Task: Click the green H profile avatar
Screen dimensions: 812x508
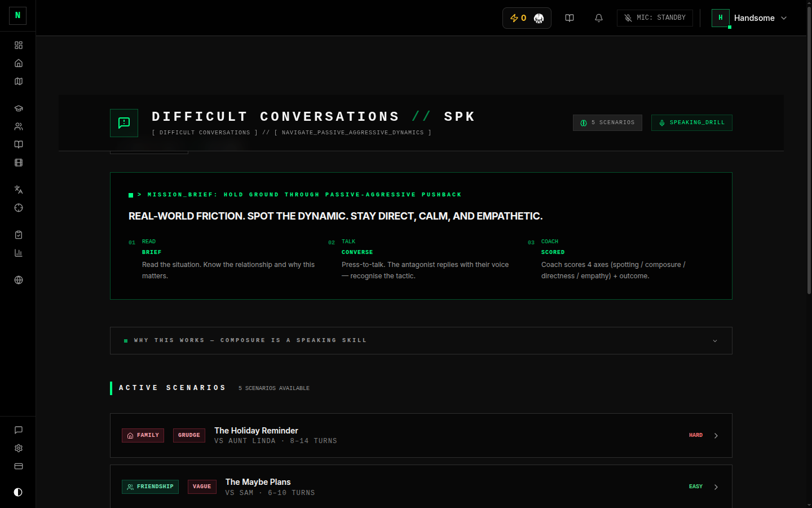Action: [721, 18]
